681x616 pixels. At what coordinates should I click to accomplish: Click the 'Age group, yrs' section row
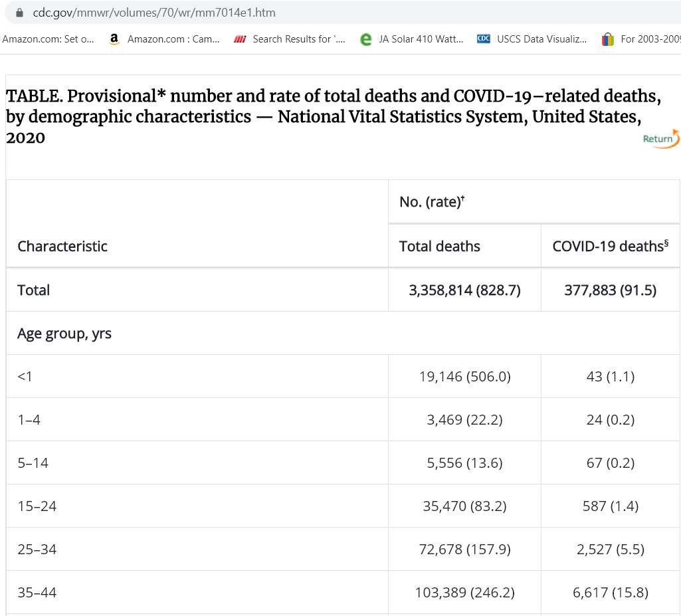64,333
